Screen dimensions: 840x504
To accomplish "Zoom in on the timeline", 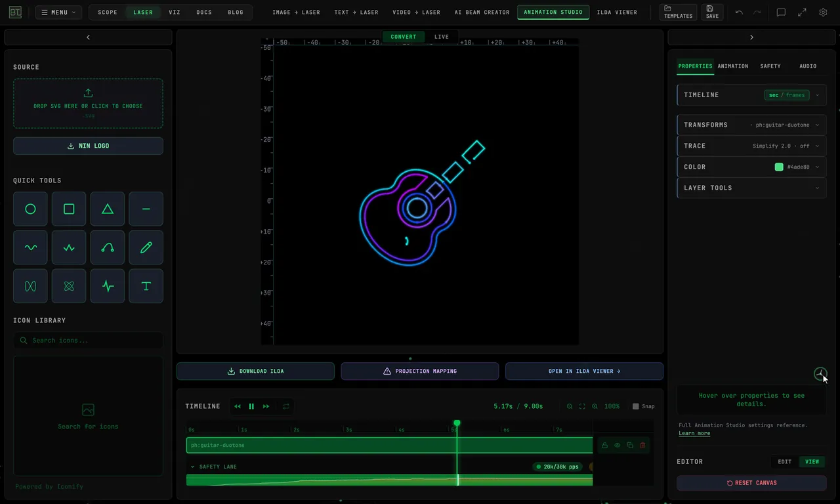I will pyautogui.click(x=595, y=406).
